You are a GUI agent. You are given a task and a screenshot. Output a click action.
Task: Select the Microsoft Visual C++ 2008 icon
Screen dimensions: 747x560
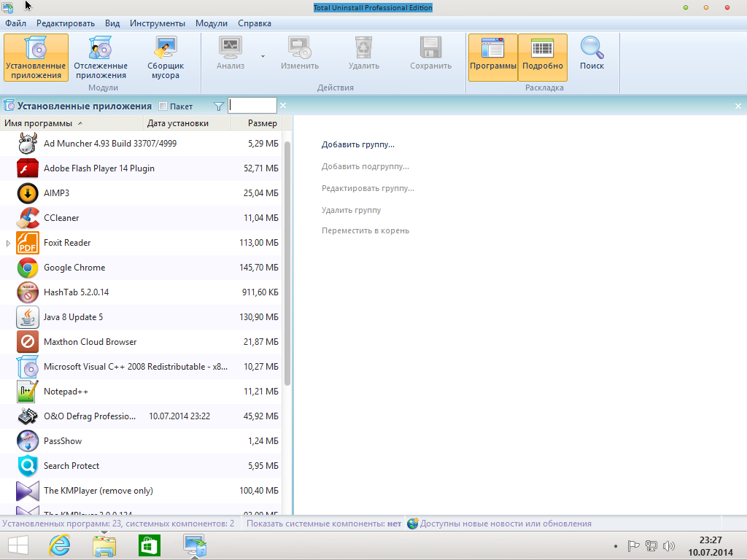pos(28,367)
